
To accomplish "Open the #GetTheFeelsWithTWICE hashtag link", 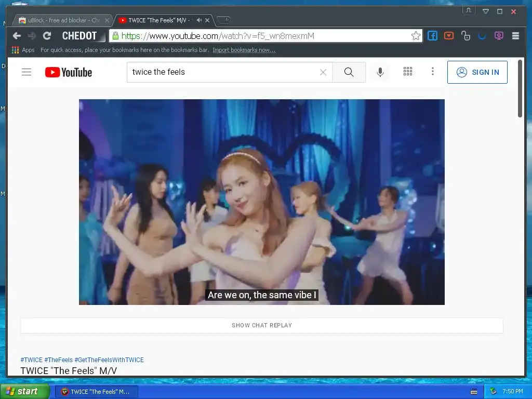I will pos(109,360).
